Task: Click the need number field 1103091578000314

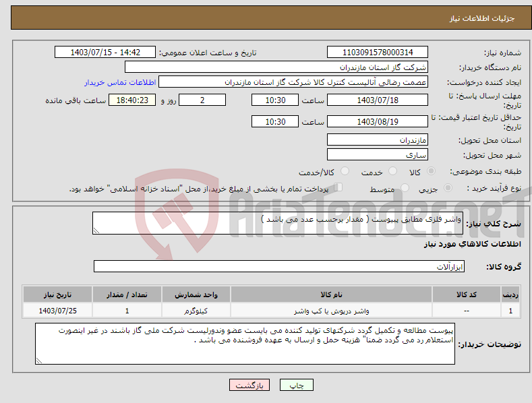Action: pos(378,53)
